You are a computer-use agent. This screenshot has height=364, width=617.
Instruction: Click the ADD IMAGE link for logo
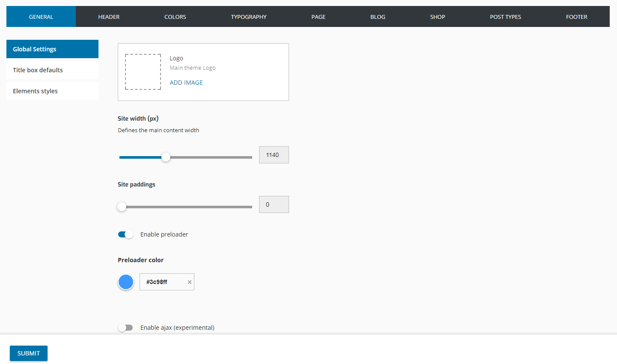[186, 83]
